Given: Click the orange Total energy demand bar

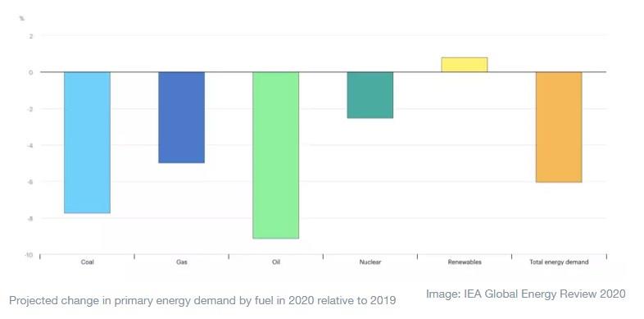Looking at the screenshot, I should click(559, 127).
